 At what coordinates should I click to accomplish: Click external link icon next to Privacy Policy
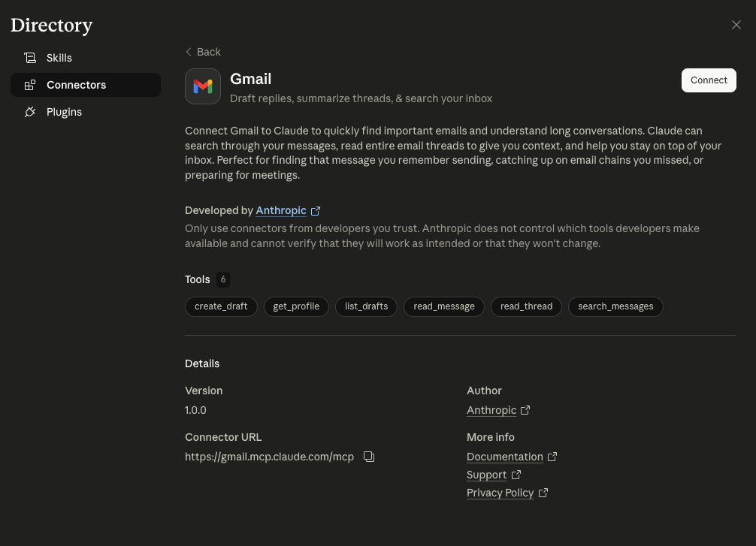tap(543, 493)
